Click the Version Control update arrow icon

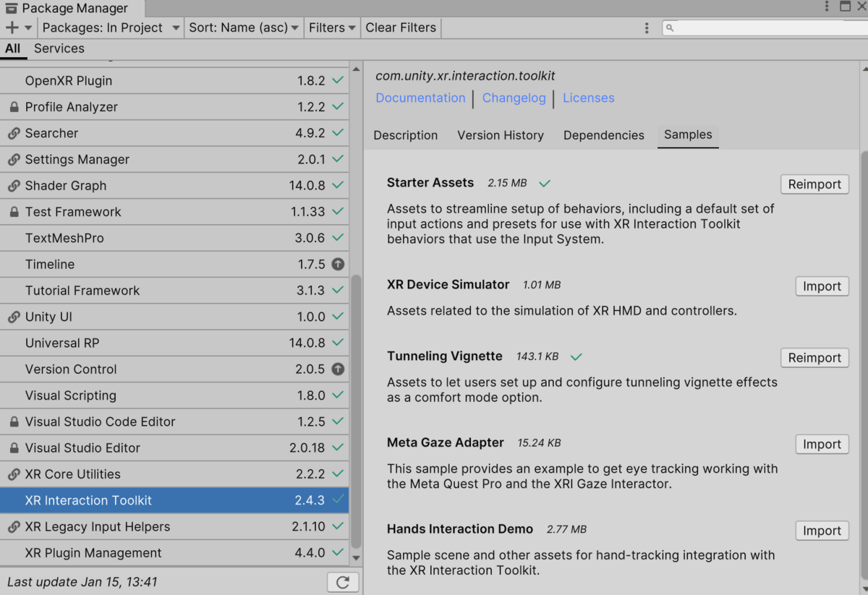[x=338, y=369]
